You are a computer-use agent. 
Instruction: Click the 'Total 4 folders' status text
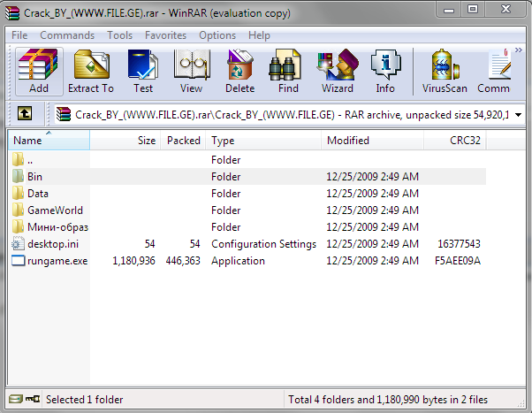click(x=388, y=400)
